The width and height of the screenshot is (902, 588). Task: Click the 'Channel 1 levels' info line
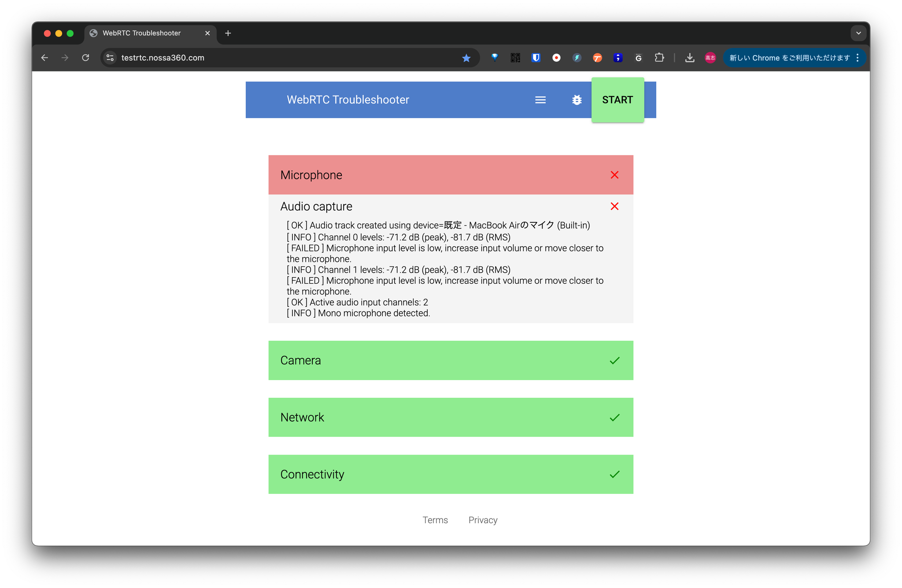(399, 270)
